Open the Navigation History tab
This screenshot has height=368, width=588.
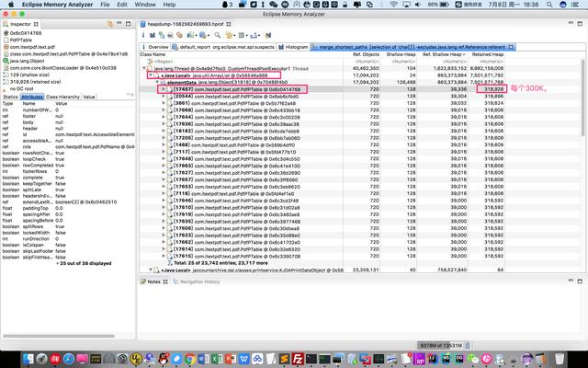tap(196, 282)
